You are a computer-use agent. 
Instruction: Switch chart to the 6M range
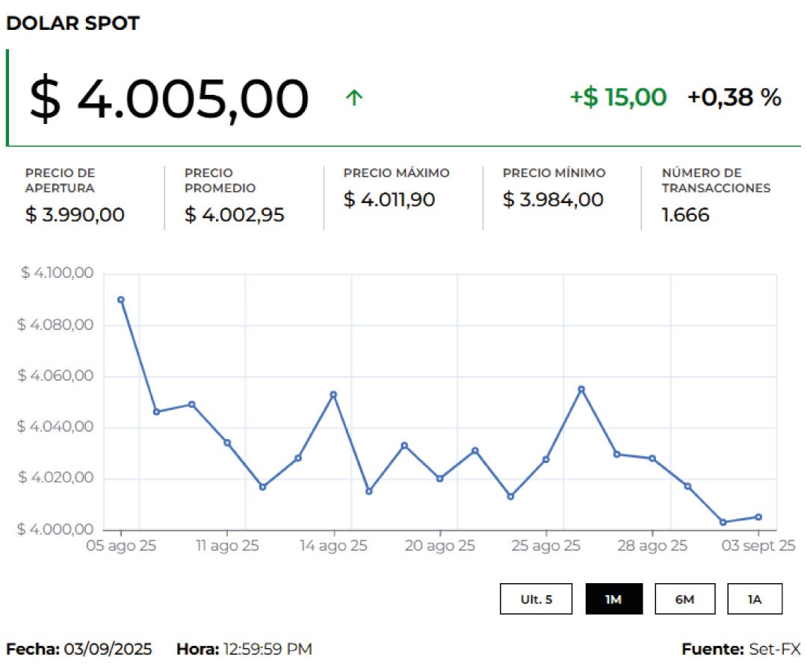(x=684, y=599)
